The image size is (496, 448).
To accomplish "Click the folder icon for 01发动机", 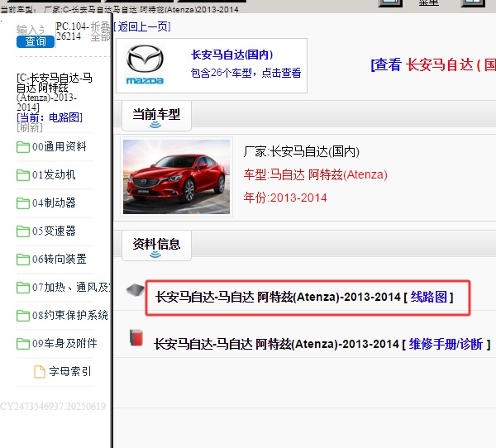I will [x=23, y=175].
